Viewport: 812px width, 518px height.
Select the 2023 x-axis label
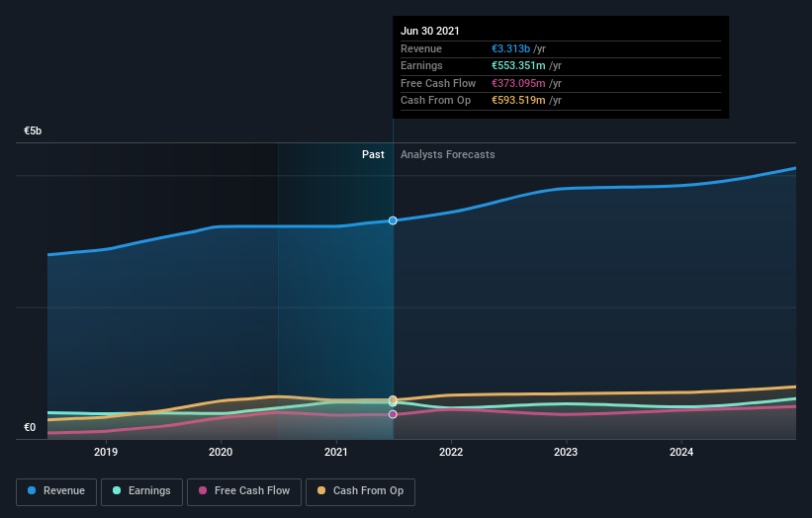pos(566,452)
